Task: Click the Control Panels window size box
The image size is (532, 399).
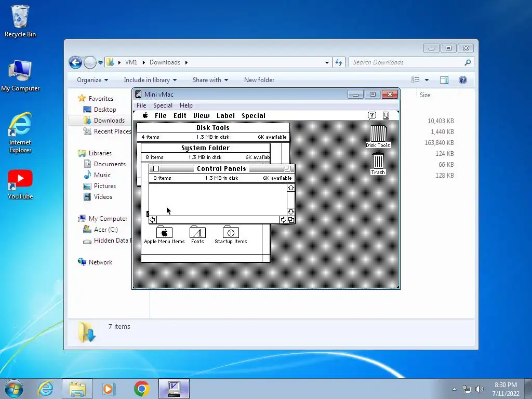Action: [291, 220]
